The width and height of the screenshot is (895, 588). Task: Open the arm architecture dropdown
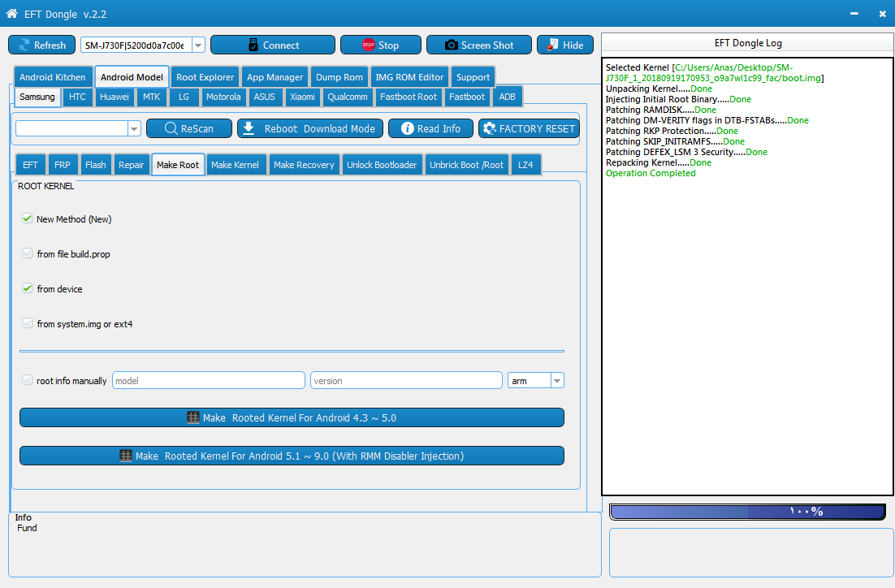pyautogui.click(x=557, y=380)
